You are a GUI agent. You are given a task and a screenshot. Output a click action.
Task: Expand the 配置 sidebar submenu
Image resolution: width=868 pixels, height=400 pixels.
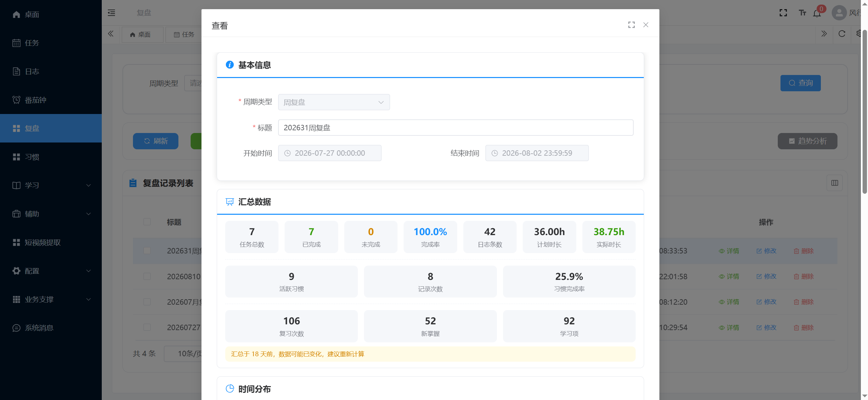51,271
